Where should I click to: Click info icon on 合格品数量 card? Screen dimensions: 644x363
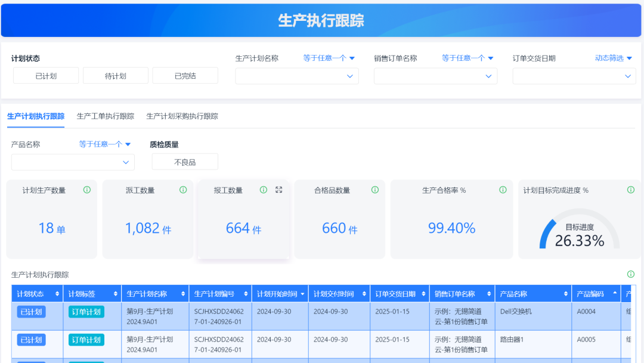[x=375, y=190]
